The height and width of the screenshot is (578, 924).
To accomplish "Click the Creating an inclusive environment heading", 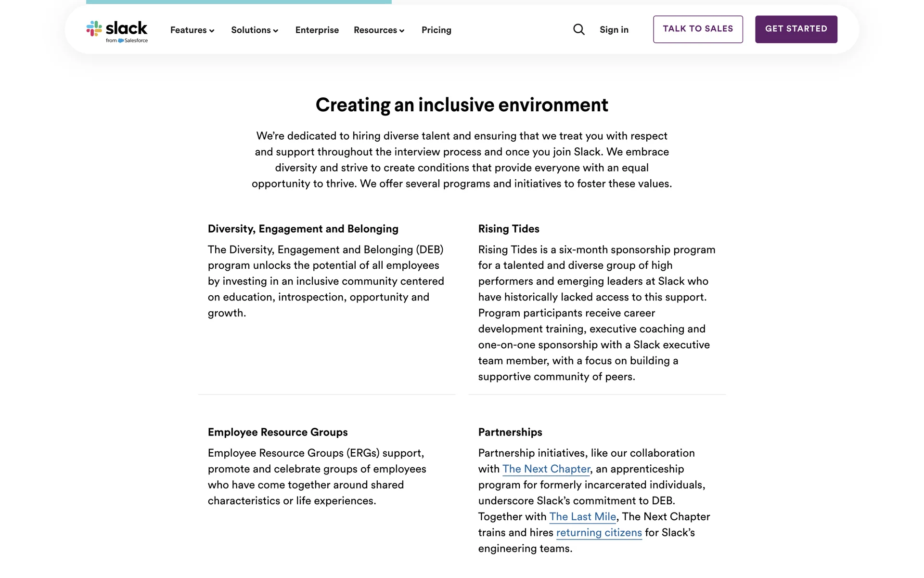I will (x=462, y=105).
